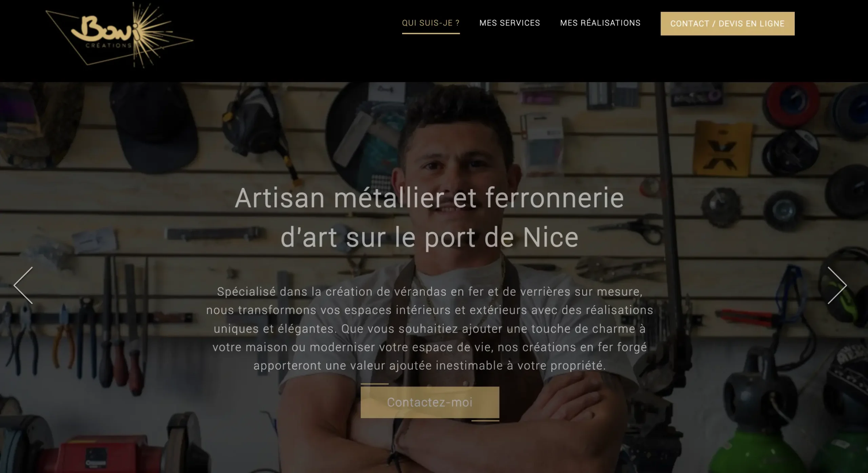Viewport: 868px width, 473px height.
Task: Click the word CRÉATIONS in the logo
Action: (108, 45)
